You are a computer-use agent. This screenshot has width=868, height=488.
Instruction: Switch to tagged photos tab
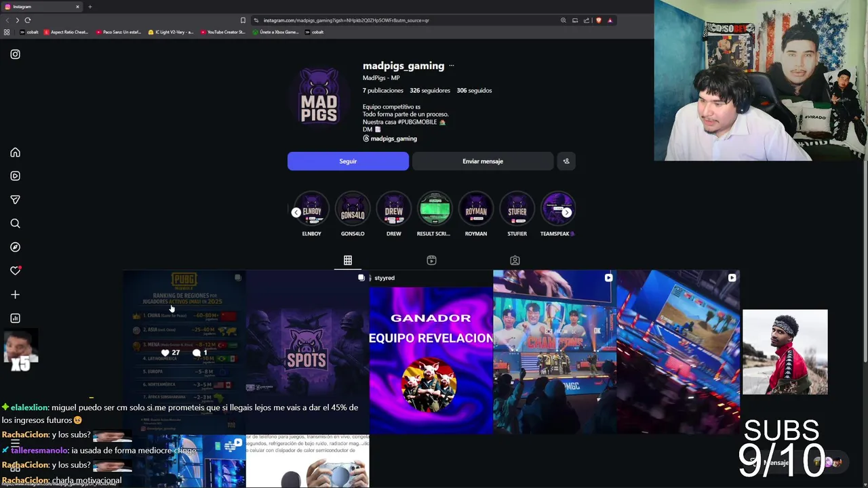[515, 260]
